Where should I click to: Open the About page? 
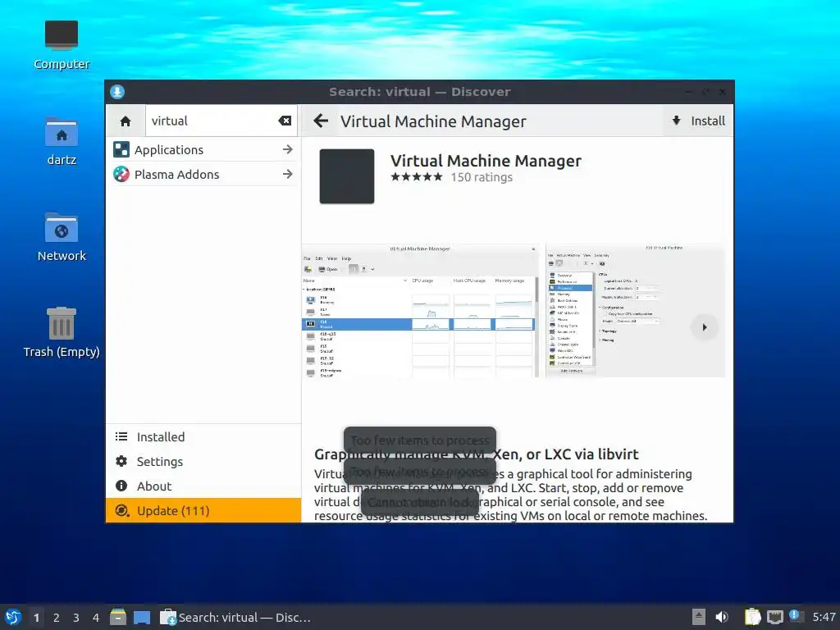[203, 486]
